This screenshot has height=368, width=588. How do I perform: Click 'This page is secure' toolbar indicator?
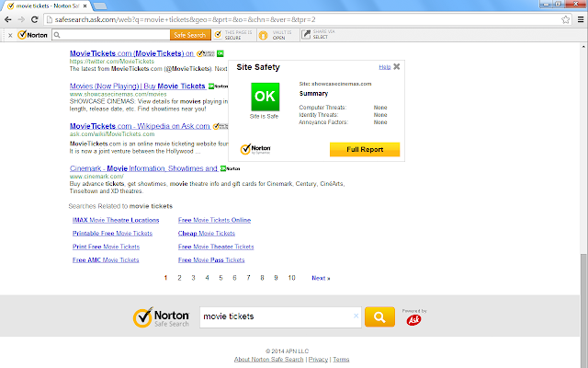tap(233, 35)
